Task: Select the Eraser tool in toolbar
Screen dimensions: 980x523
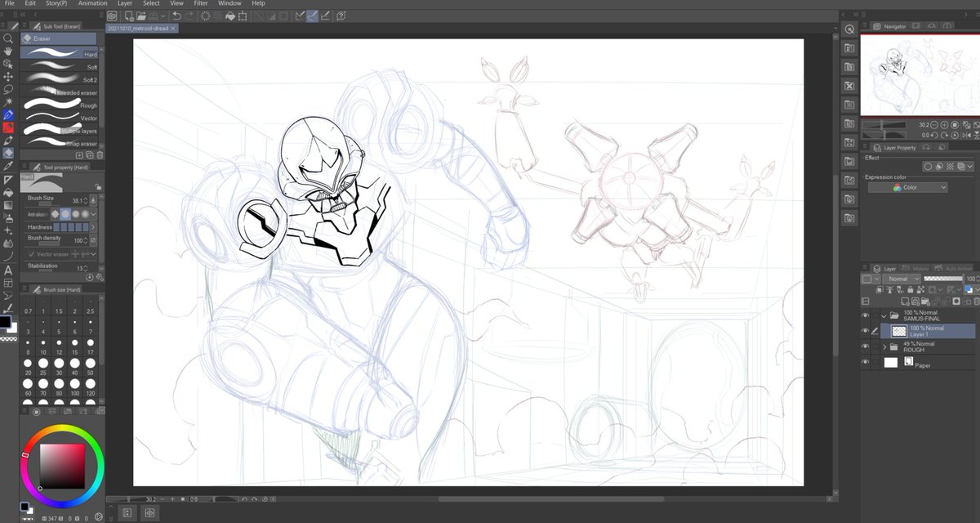Action: (x=8, y=153)
